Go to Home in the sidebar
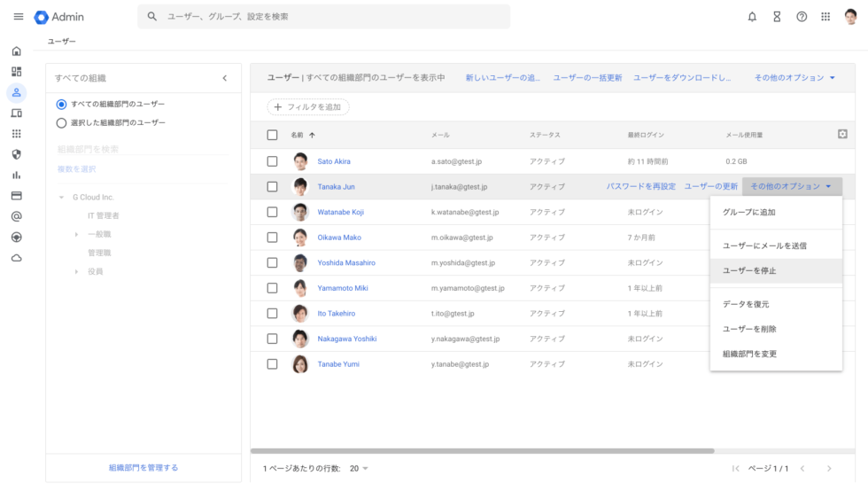This screenshot has width=868, height=499. coord(17,51)
